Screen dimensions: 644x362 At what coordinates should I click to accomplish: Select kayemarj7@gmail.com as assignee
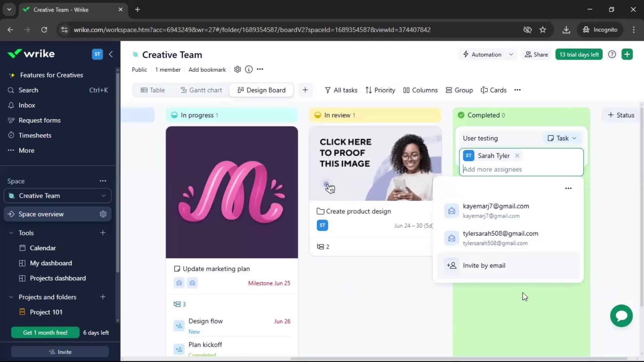[x=508, y=210]
